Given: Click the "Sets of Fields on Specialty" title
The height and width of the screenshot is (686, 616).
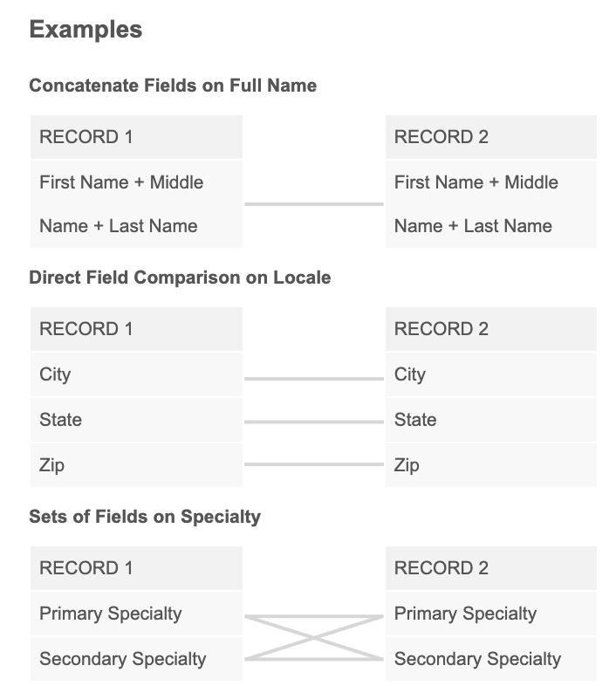Looking at the screenshot, I should point(145,517).
